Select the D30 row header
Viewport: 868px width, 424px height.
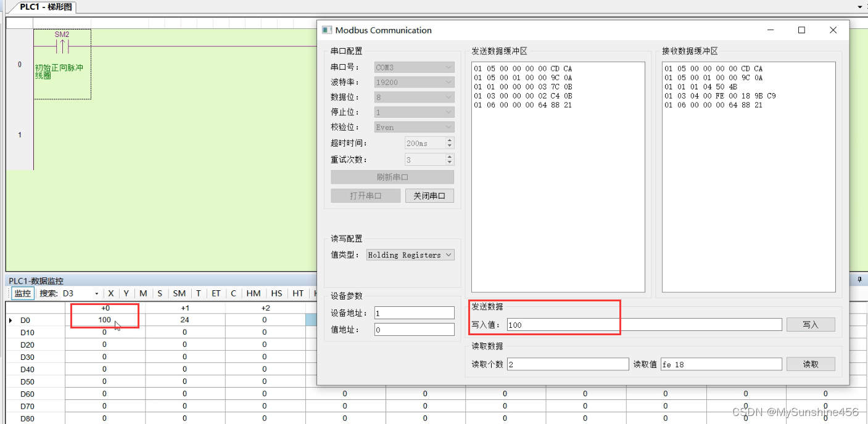[x=35, y=357]
